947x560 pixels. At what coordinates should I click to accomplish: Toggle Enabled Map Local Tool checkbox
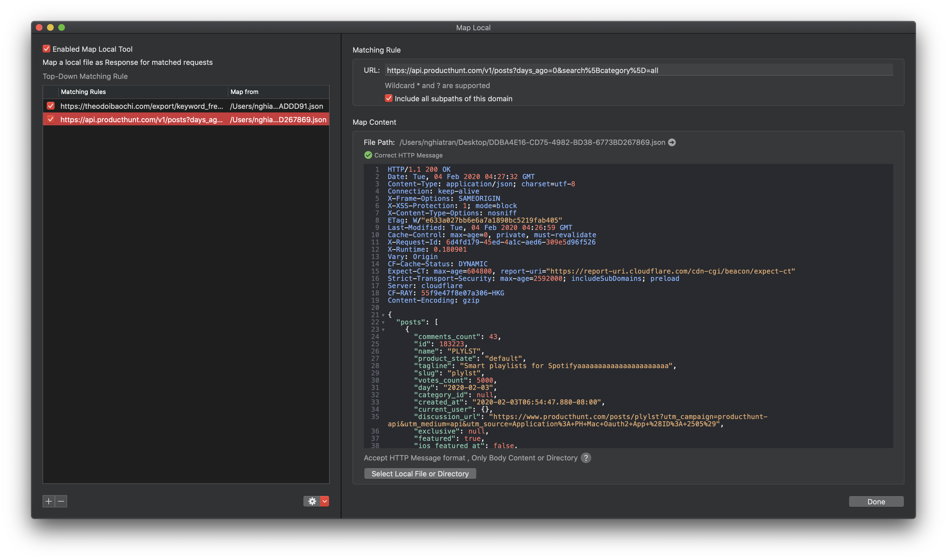(46, 49)
